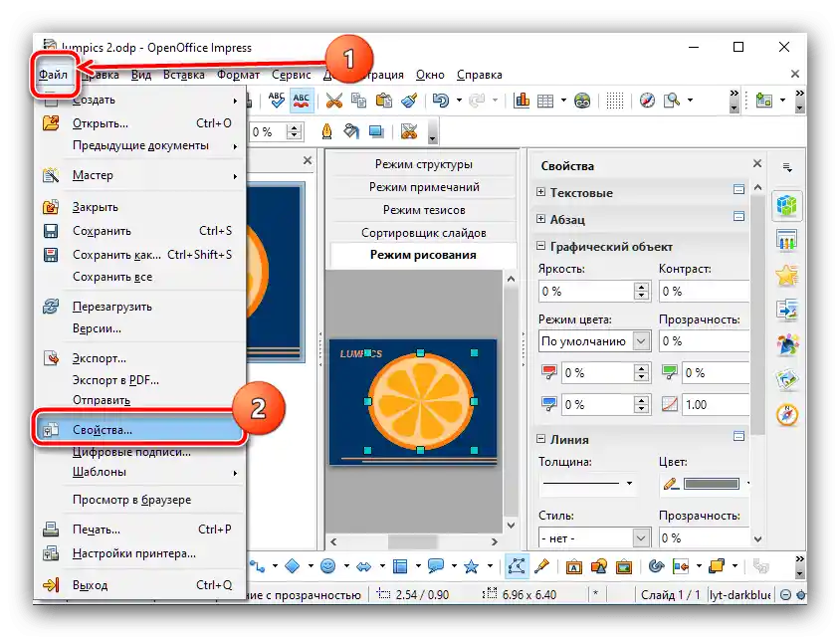Click the Table insert icon
Image resolution: width=840 pixels, height=638 pixels.
(545, 101)
